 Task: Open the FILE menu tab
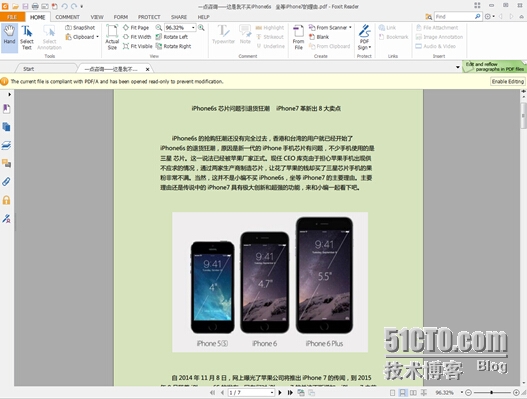coord(12,17)
